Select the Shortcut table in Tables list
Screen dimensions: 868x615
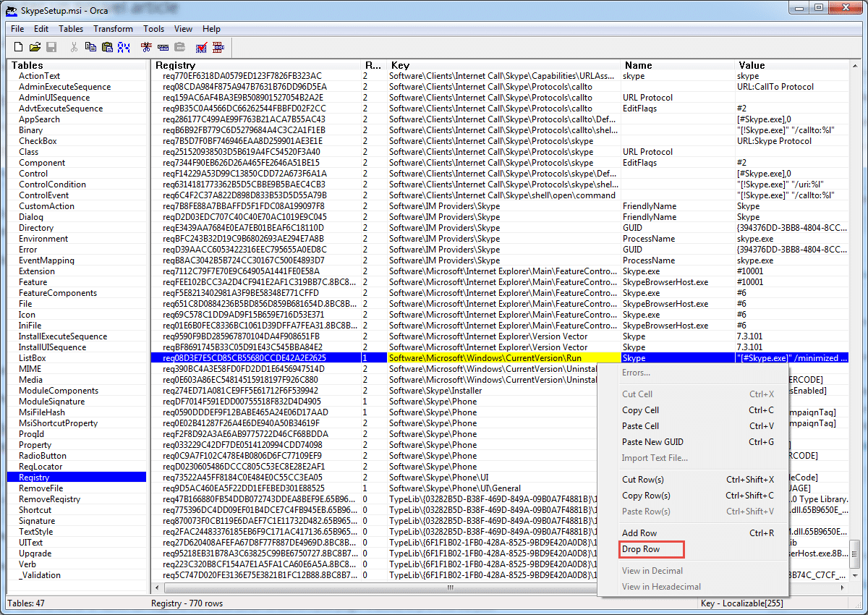click(35, 510)
